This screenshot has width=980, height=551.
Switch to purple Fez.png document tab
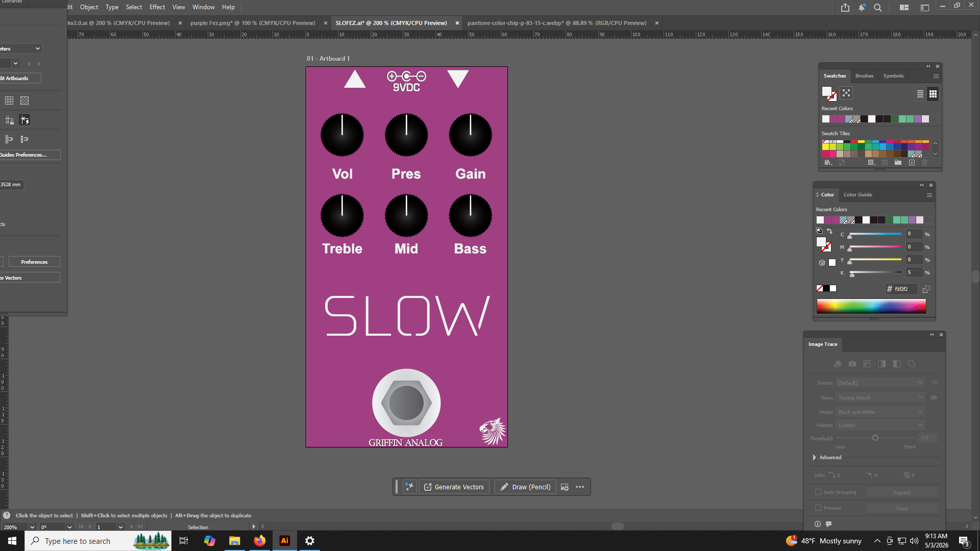253,23
